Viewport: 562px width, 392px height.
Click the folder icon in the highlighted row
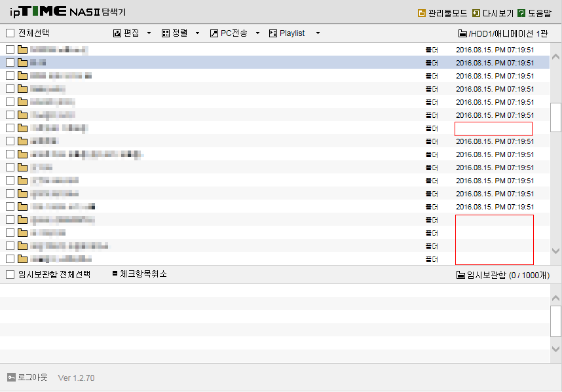tap(22, 63)
